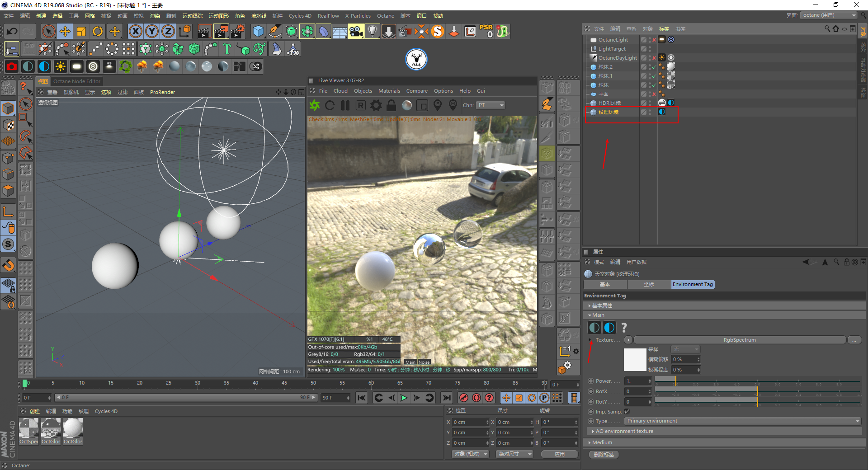
Task: Select the Rotate tool icon
Action: click(x=98, y=31)
